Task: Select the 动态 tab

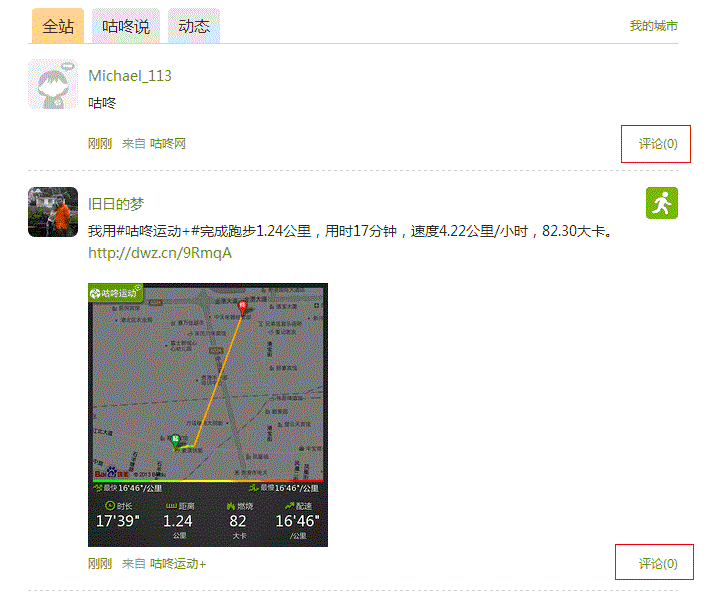Action: (x=194, y=26)
